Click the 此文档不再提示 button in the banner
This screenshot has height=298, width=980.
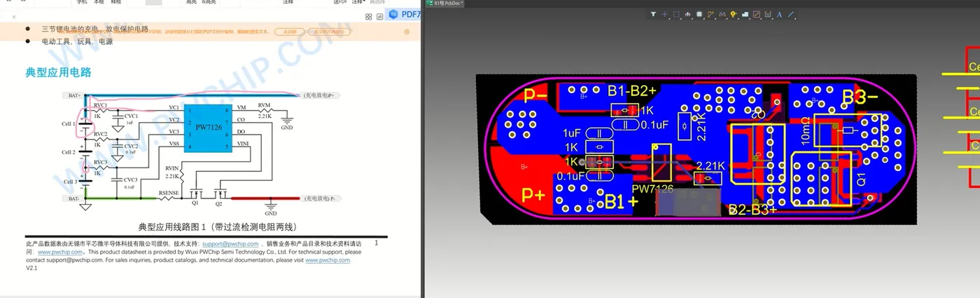click(x=330, y=32)
